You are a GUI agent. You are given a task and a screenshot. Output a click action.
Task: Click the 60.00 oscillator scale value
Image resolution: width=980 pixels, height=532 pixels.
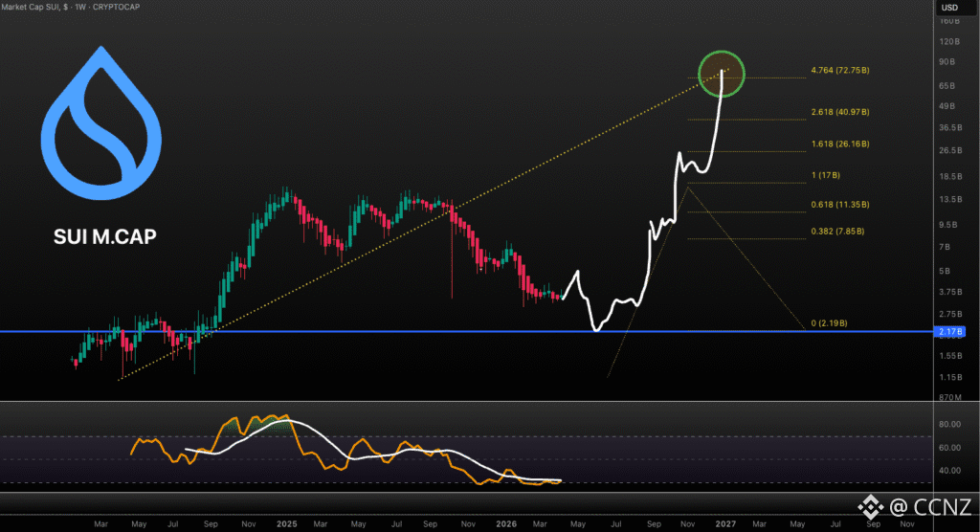click(x=949, y=448)
